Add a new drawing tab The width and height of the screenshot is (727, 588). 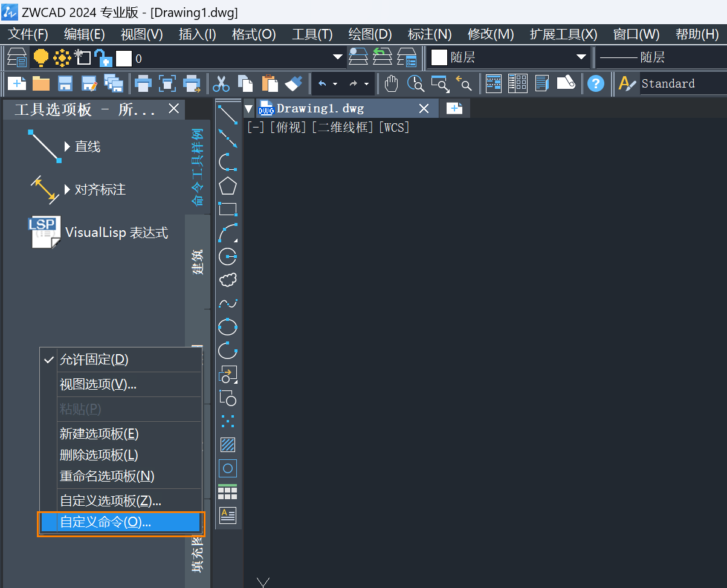[x=454, y=108]
